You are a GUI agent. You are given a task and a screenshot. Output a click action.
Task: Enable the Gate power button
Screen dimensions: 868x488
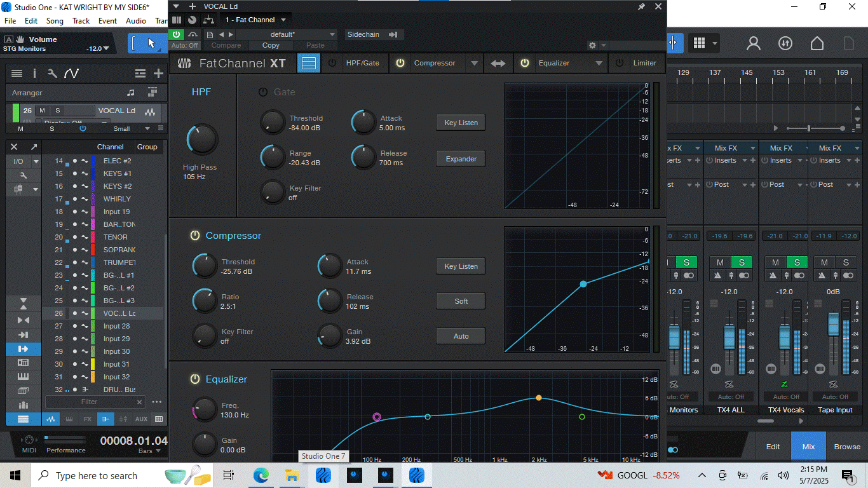click(262, 92)
